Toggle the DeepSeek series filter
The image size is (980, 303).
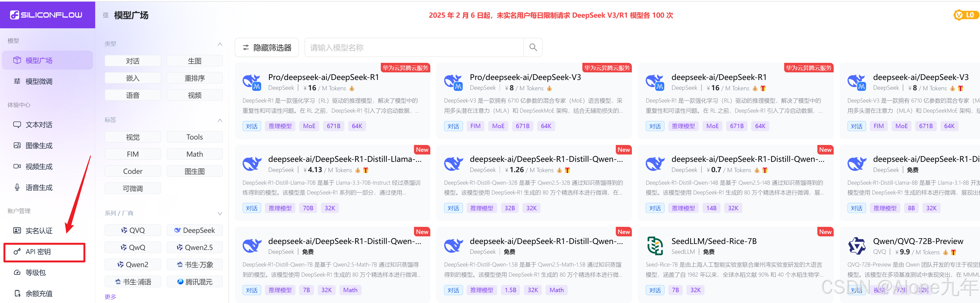coord(194,230)
